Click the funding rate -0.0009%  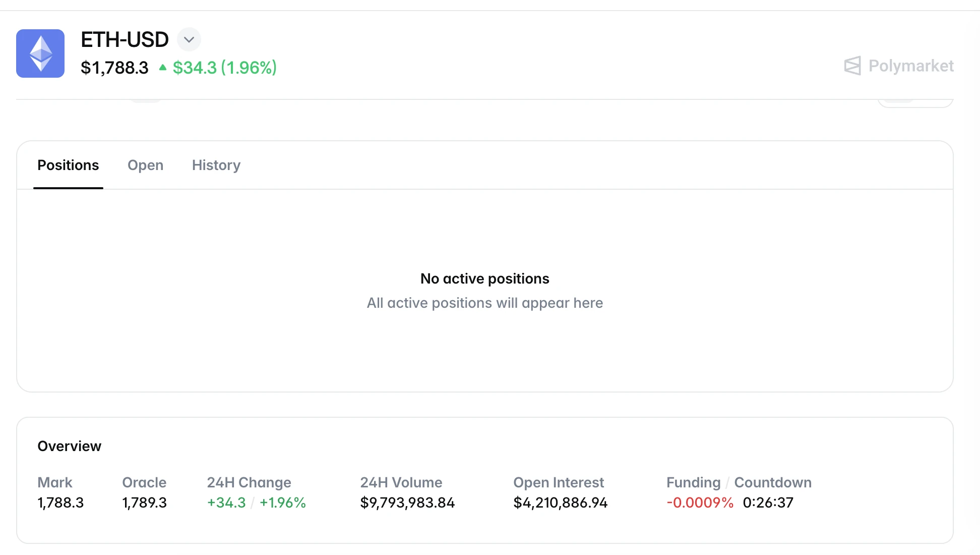700,503
